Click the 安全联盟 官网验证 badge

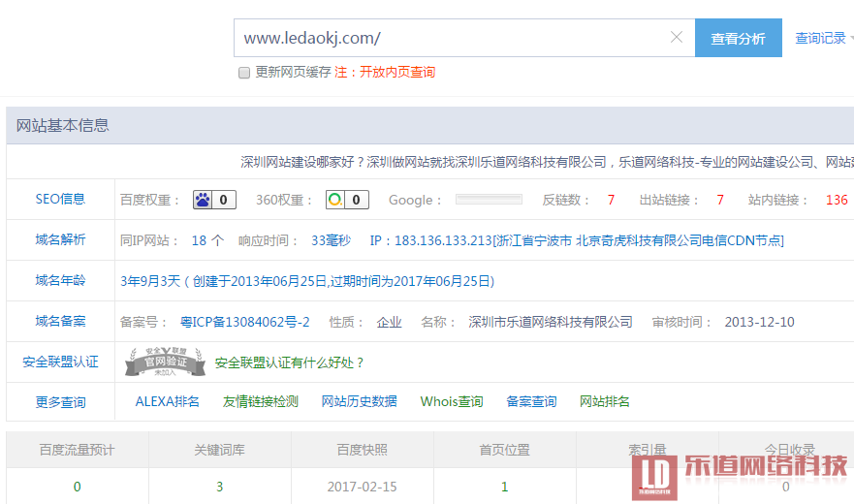165,362
